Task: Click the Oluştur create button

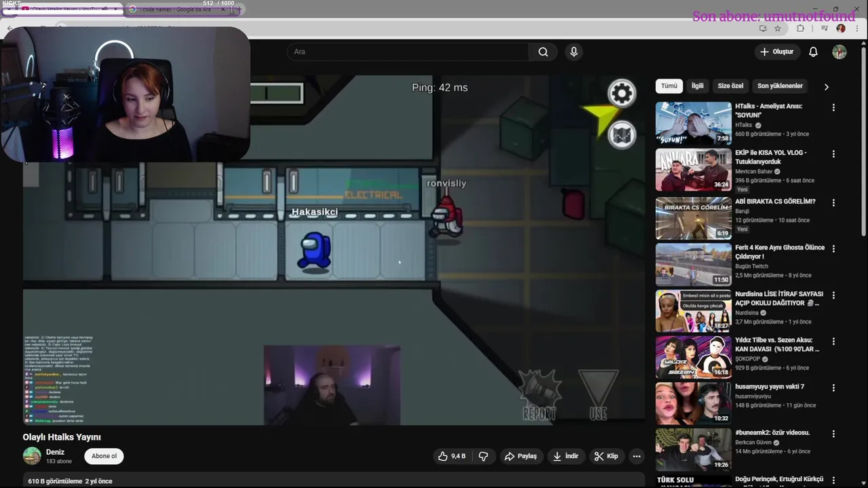Action: tap(776, 52)
